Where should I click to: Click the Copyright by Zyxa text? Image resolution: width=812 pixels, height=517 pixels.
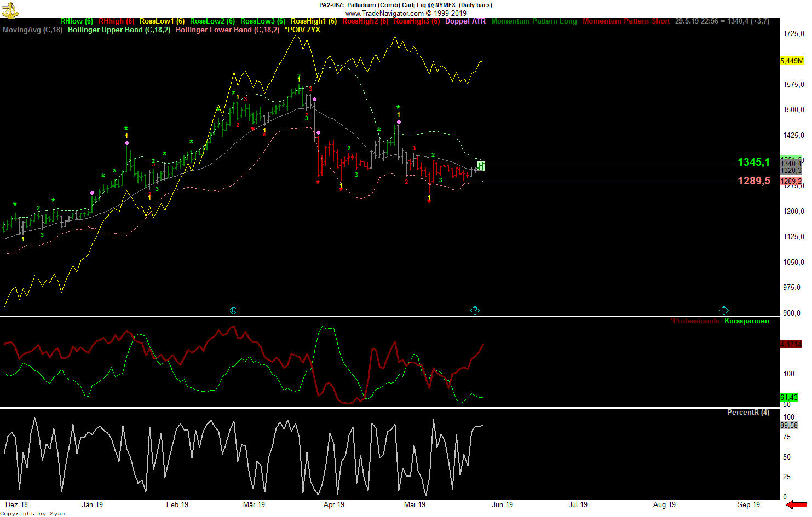(x=33, y=514)
